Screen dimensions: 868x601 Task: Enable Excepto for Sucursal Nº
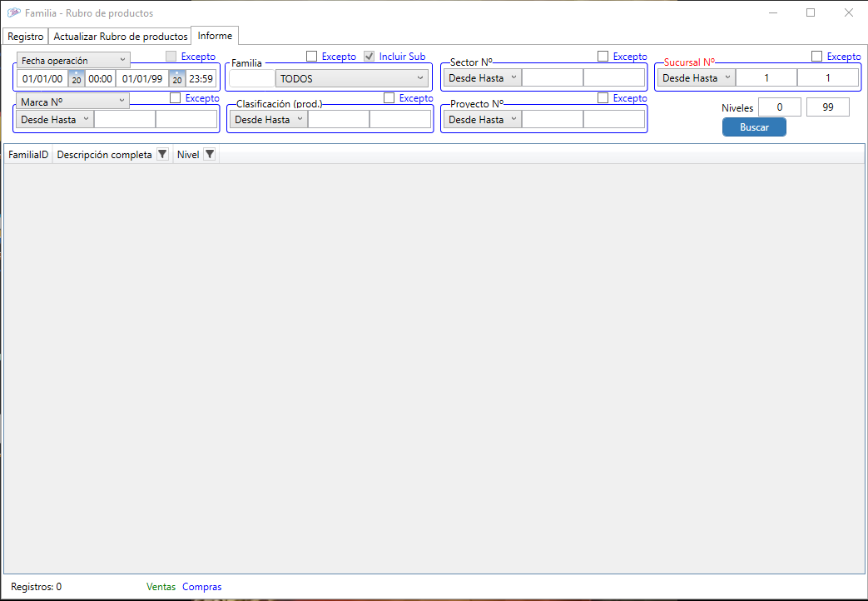817,57
